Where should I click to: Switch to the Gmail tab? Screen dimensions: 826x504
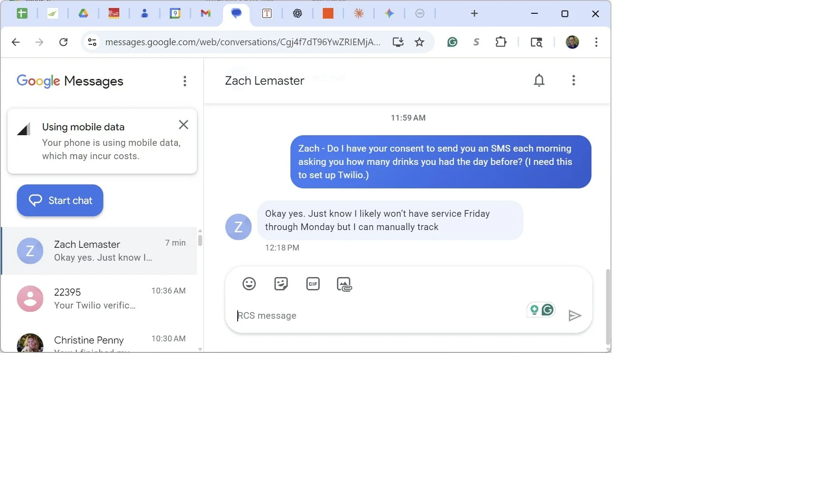pyautogui.click(x=206, y=14)
